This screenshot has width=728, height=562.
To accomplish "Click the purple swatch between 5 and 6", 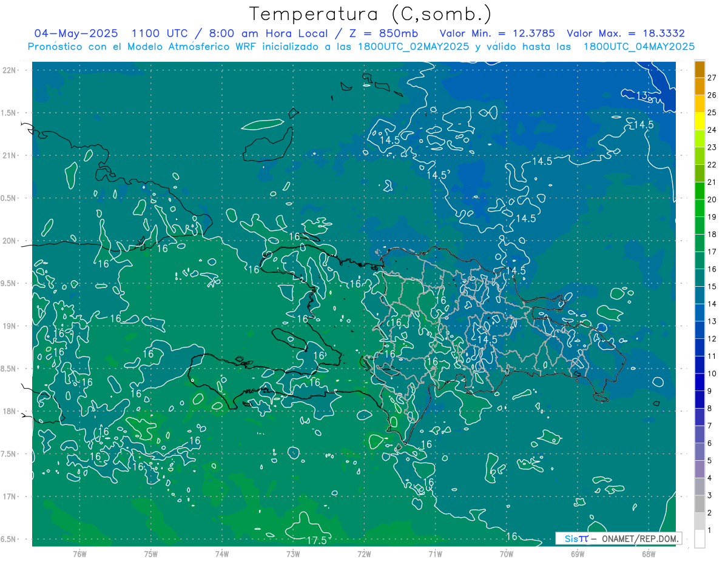I will pos(699,452).
